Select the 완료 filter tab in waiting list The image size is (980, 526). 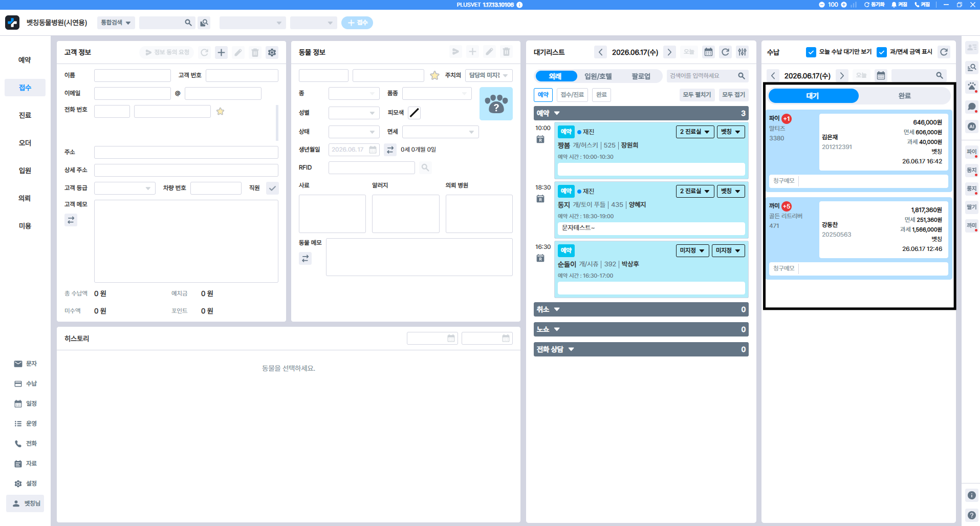601,95
